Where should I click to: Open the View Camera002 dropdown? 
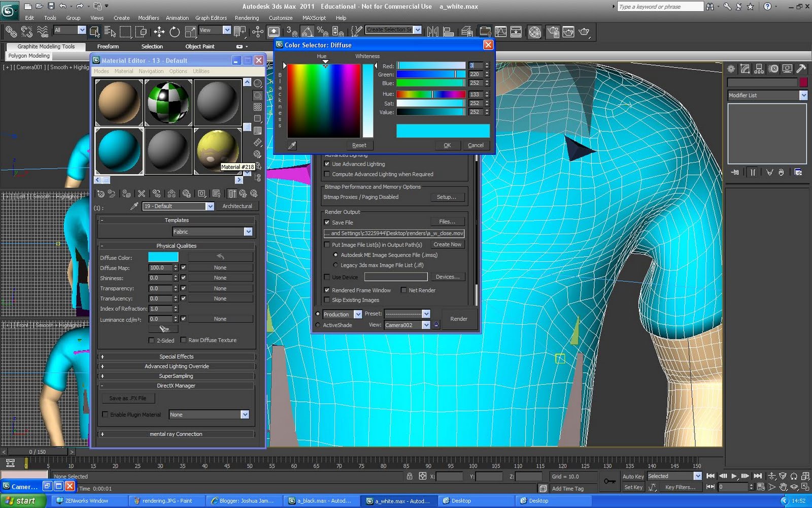(426, 325)
